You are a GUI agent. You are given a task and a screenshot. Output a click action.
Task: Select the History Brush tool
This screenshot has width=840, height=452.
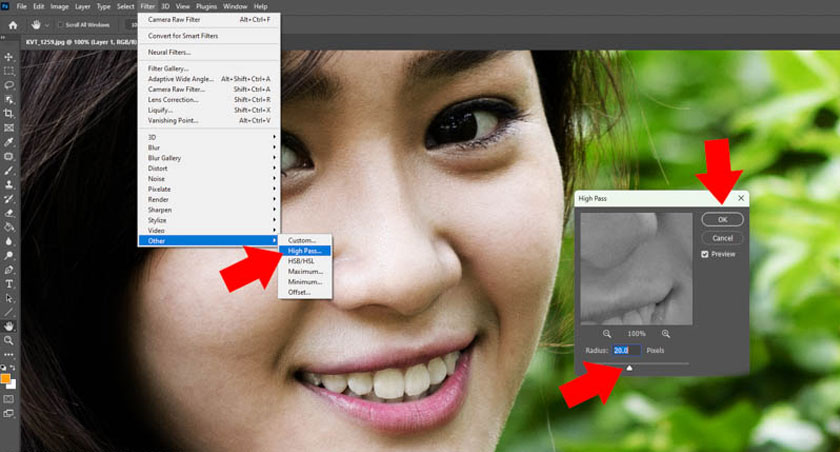point(9,199)
